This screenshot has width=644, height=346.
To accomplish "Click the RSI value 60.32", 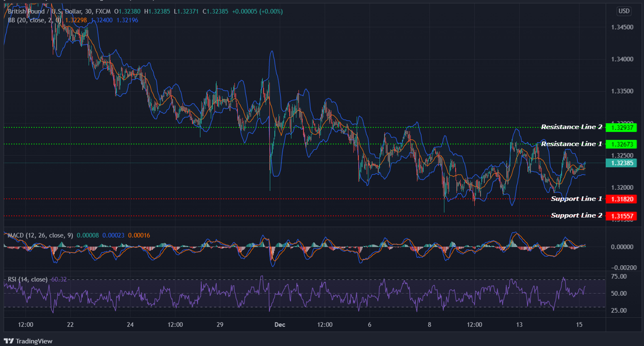I will 58,279.
